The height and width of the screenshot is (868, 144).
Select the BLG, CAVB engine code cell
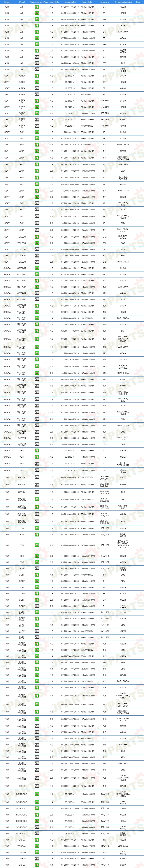123,846
